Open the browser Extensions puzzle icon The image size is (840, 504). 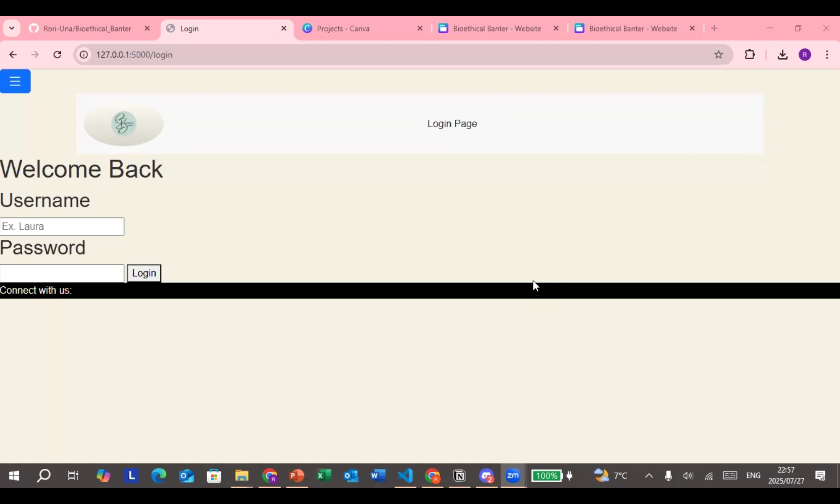pyautogui.click(x=750, y=55)
